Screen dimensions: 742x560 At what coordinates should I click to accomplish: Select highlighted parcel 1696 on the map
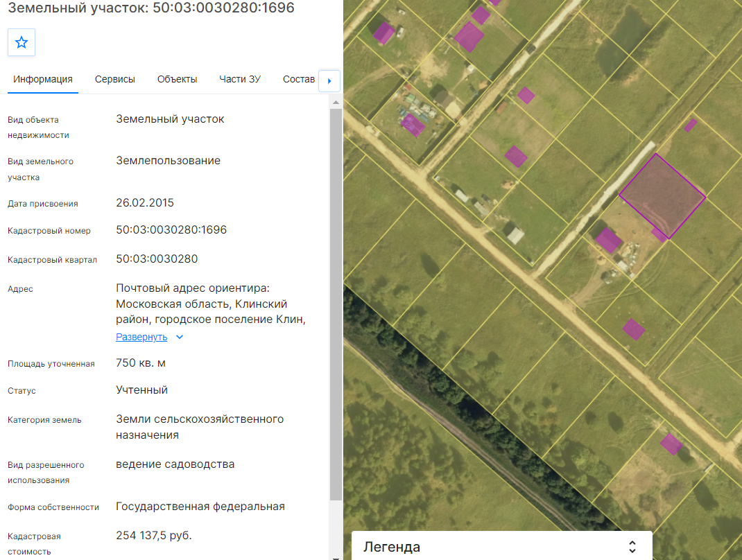[x=662, y=195]
